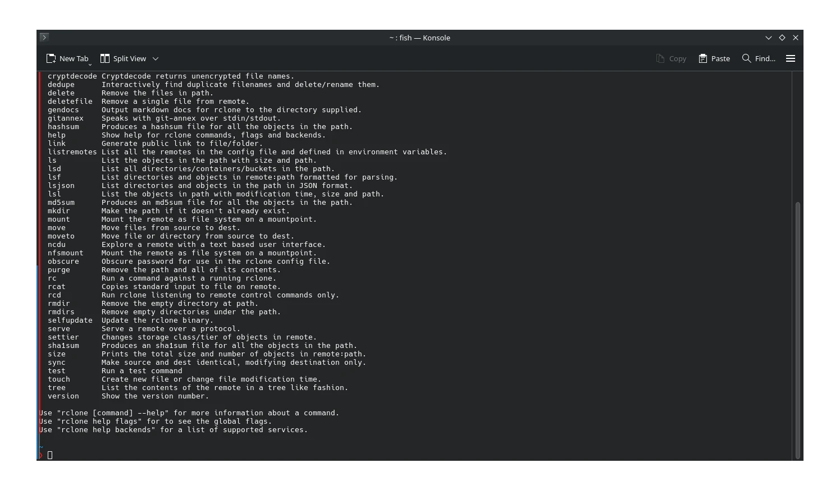Screen dimensions: 840x504
Task: Click the vertical scrollbar handle
Action: click(x=798, y=330)
